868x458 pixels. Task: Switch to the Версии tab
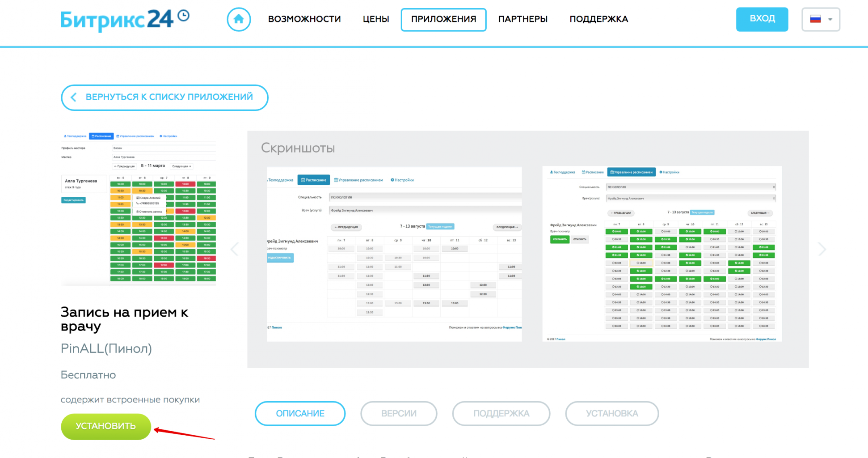coord(399,413)
